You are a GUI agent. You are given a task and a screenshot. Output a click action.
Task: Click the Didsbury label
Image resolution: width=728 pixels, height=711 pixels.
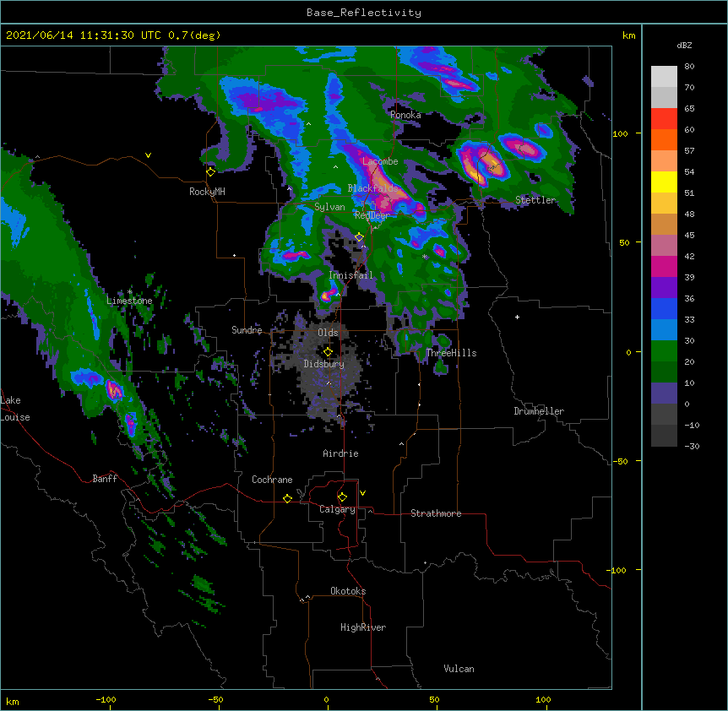324,364
